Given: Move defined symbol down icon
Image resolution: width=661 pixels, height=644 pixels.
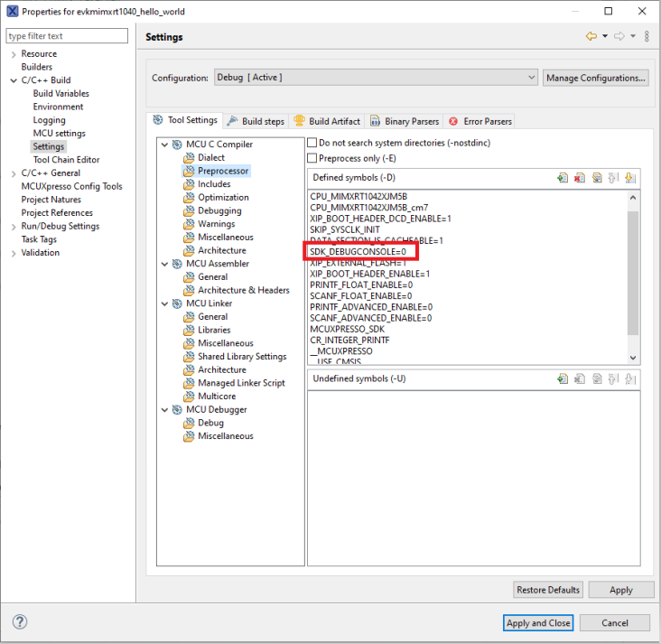Looking at the screenshot, I should pyautogui.click(x=630, y=178).
